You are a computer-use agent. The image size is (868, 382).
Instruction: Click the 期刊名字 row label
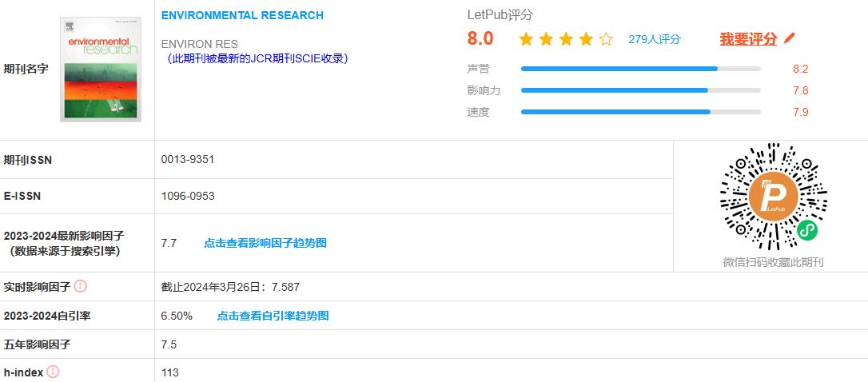pyautogui.click(x=26, y=70)
